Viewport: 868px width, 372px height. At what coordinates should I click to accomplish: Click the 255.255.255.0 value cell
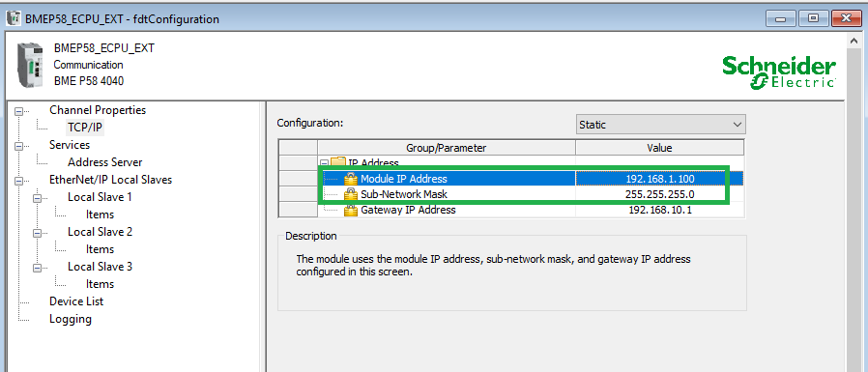pyautogui.click(x=660, y=194)
